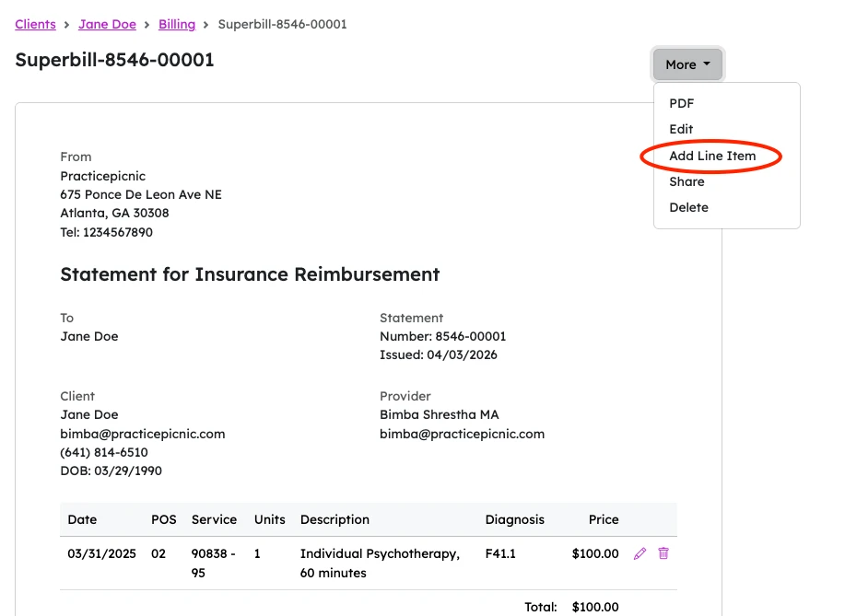The height and width of the screenshot is (616, 845).
Task: Click the POS value 02 cell
Action: 158,553
